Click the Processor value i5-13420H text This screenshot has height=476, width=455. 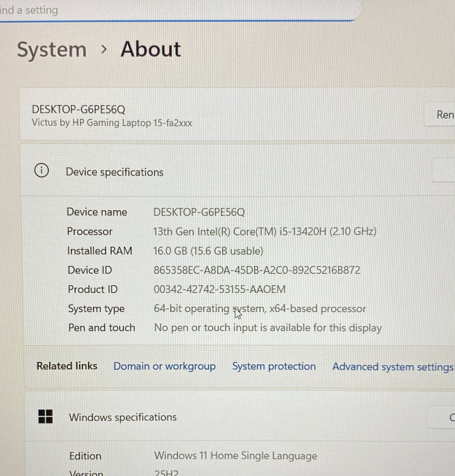264,231
